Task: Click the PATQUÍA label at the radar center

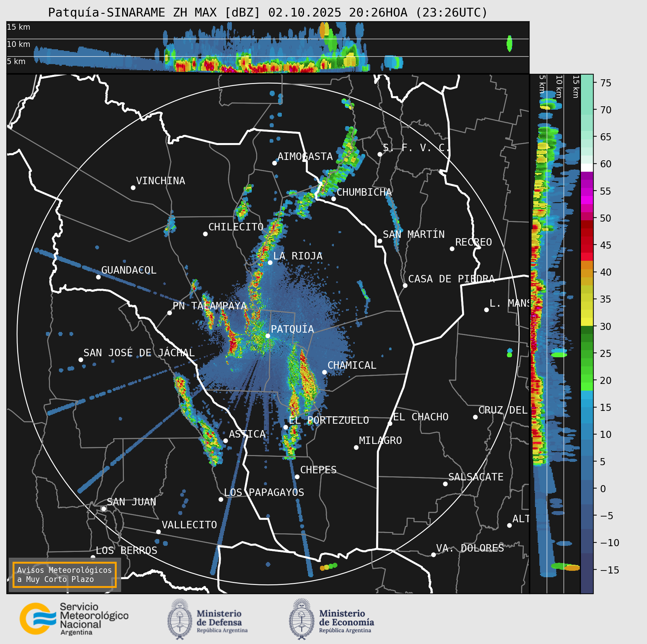Action: click(292, 329)
